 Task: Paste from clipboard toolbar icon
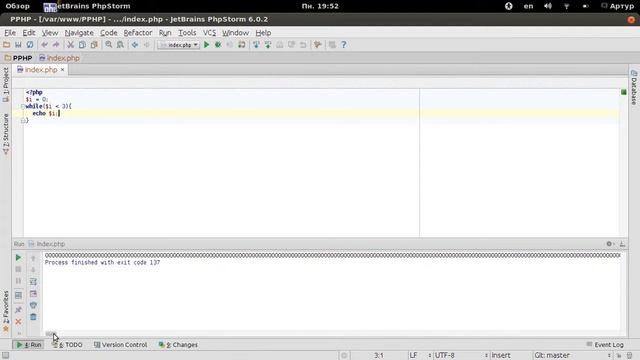tap(94, 45)
